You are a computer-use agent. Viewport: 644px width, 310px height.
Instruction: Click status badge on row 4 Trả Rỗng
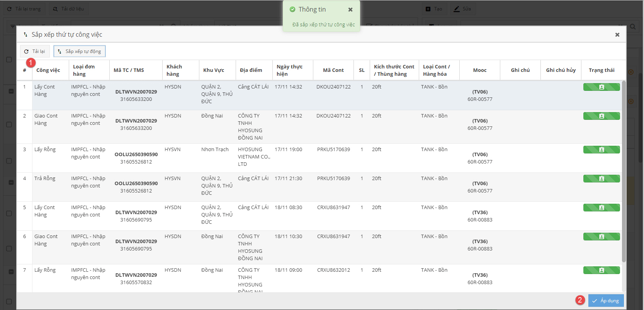click(601, 179)
